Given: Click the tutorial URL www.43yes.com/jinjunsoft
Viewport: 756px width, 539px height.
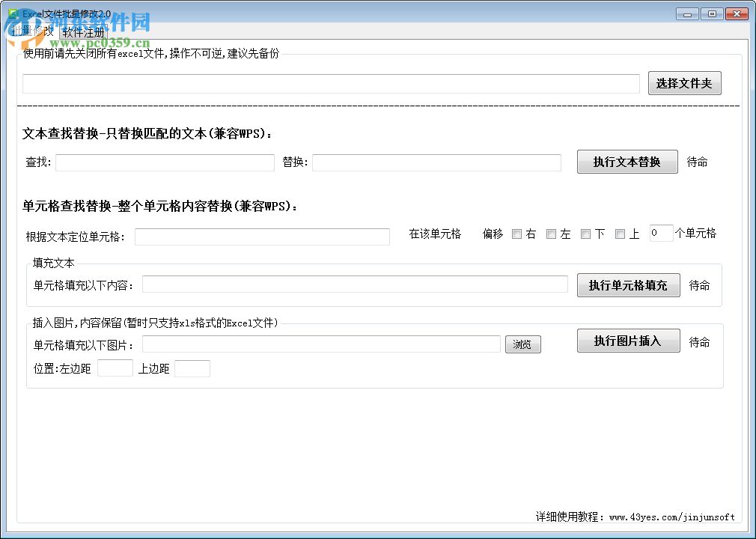Looking at the screenshot, I should (x=671, y=517).
